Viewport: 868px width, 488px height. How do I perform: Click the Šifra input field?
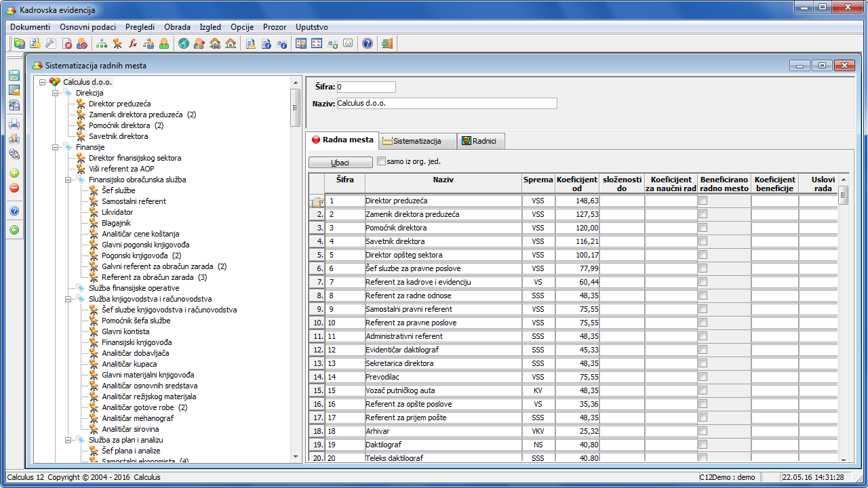click(366, 87)
